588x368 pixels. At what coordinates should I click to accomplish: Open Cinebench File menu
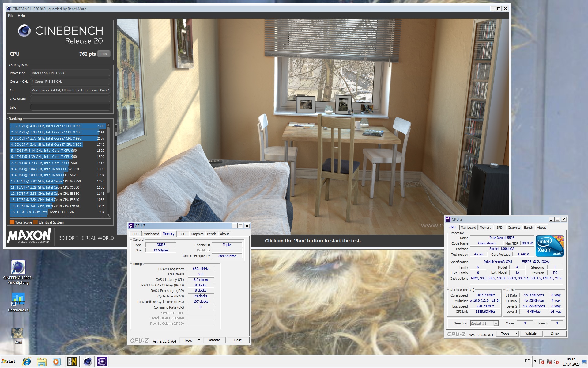[x=11, y=16]
